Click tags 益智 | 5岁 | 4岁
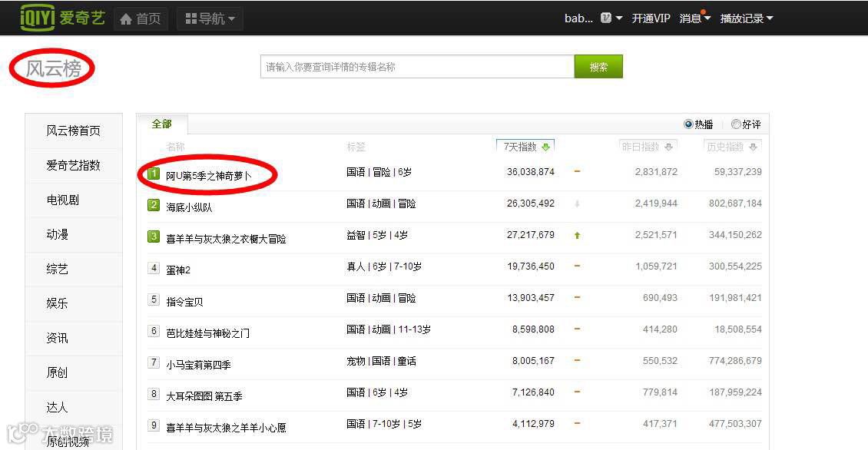 coord(377,235)
